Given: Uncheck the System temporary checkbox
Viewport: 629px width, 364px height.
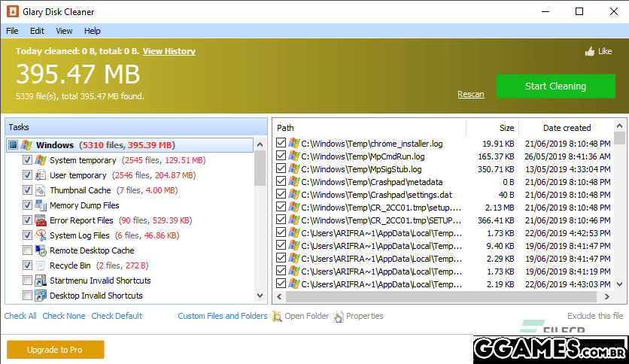Looking at the screenshot, I should pyautogui.click(x=28, y=160).
